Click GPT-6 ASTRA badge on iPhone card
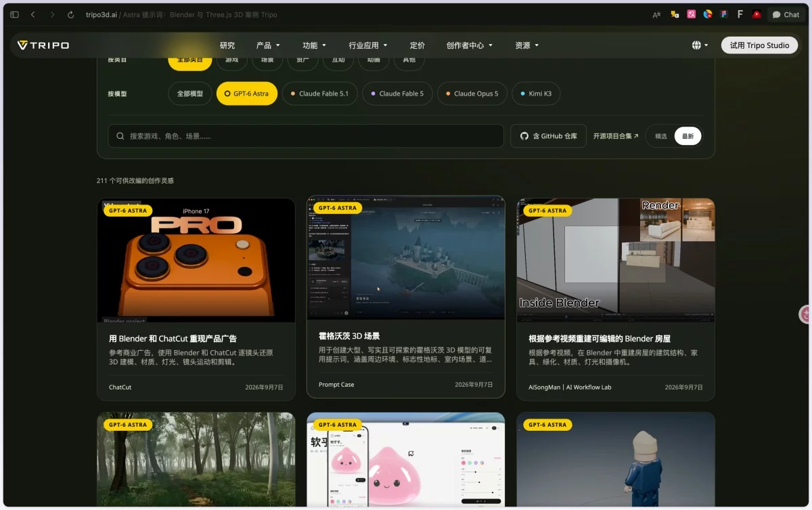 pyautogui.click(x=128, y=211)
